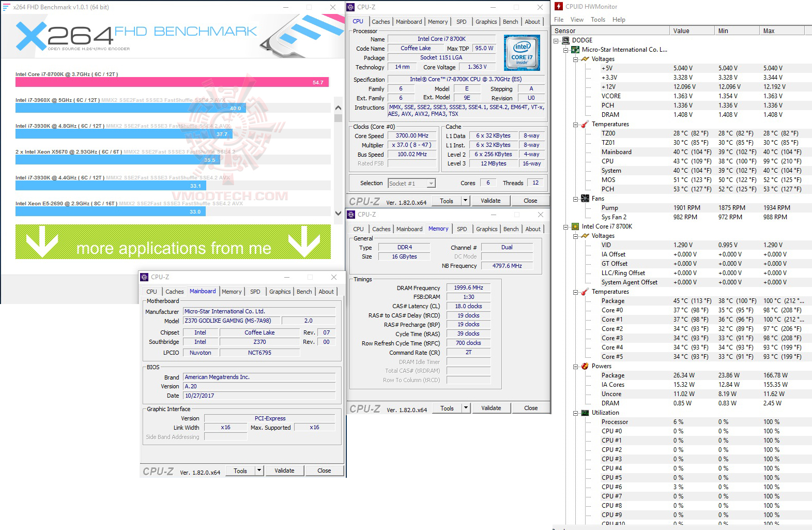812x530 pixels.
Task: Switch to Caches tab in top CPU-Z window
Action: pyautogui.click(x=381, y=22)
